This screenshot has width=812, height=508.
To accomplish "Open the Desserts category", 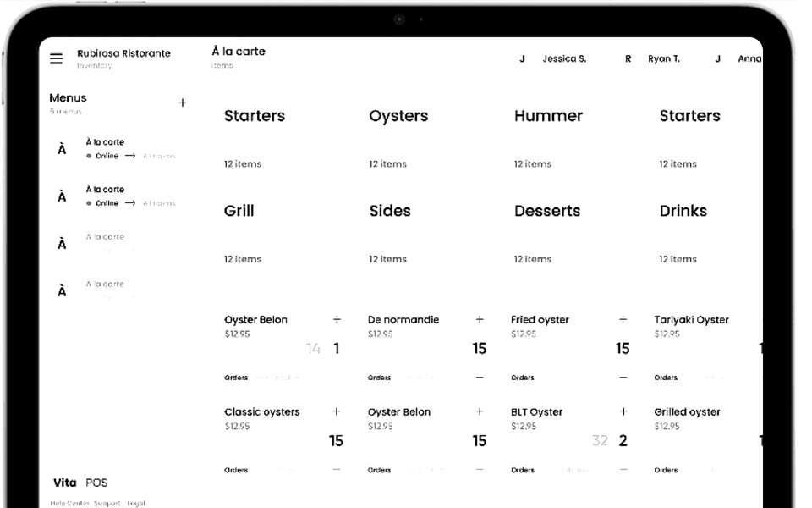I will click(x=547, y=211).
